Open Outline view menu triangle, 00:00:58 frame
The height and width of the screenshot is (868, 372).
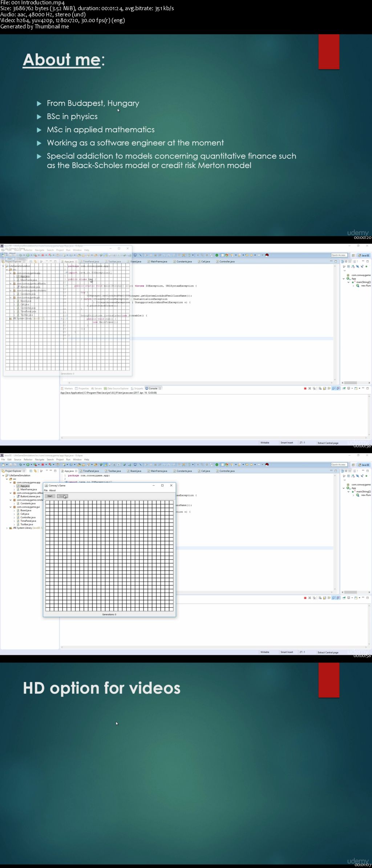pos(345,480)
